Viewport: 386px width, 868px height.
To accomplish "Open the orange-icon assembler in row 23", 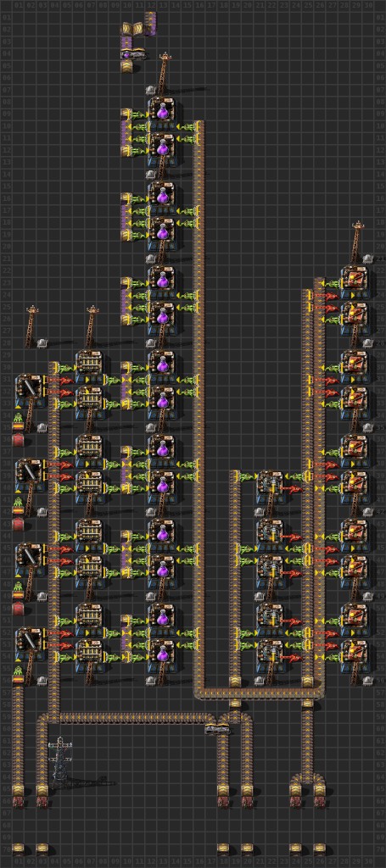I will 354,281.
